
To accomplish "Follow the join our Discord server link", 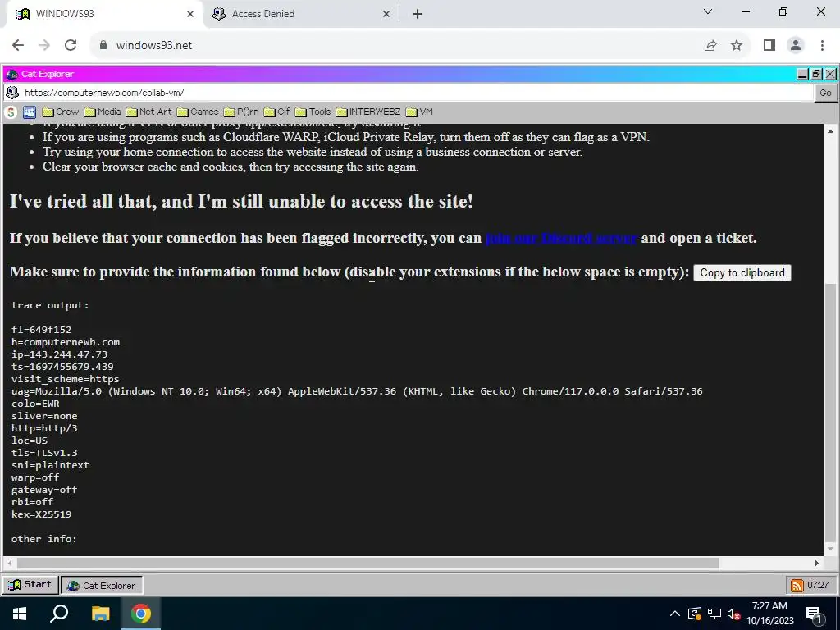I will click(x=561, y=238).
